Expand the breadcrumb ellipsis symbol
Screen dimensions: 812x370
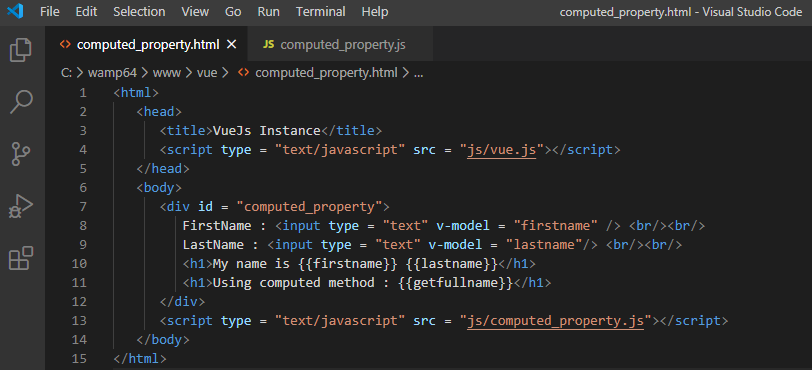pos(419,73)
